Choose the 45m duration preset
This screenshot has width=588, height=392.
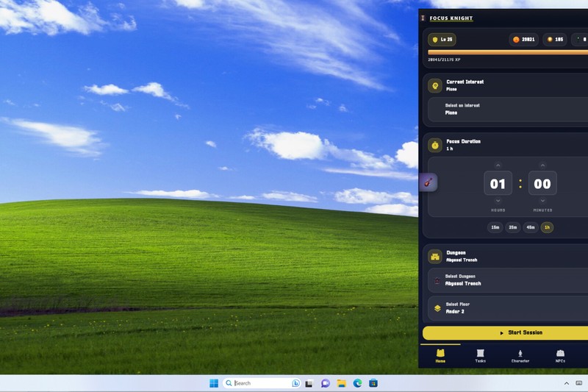[x=530, y=227]
